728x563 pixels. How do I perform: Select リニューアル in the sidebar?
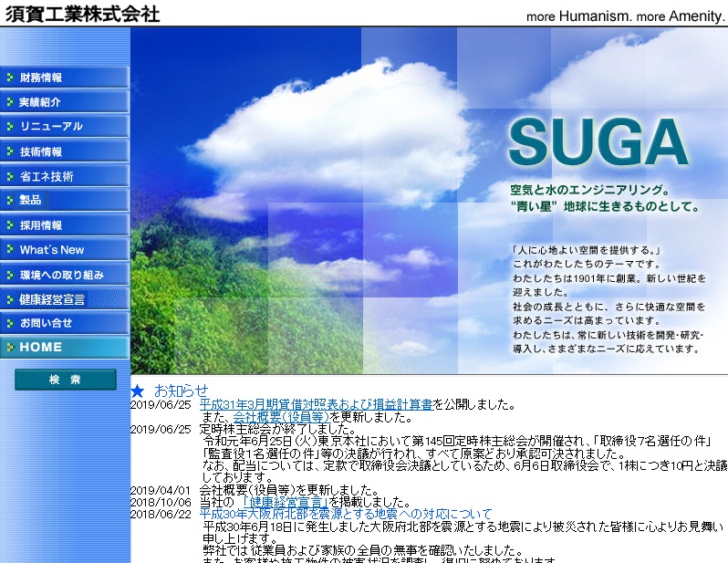coord(65,126)
